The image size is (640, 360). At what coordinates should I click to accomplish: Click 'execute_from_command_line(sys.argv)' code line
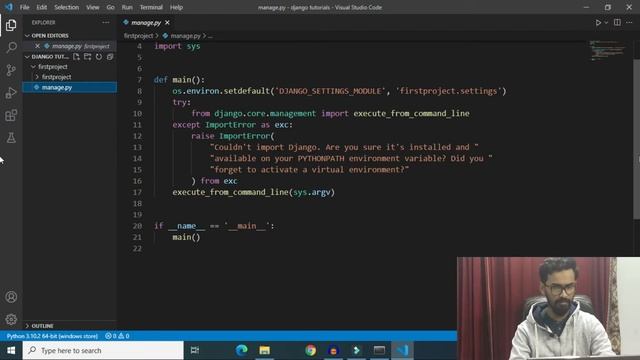[x=253, y=192]
